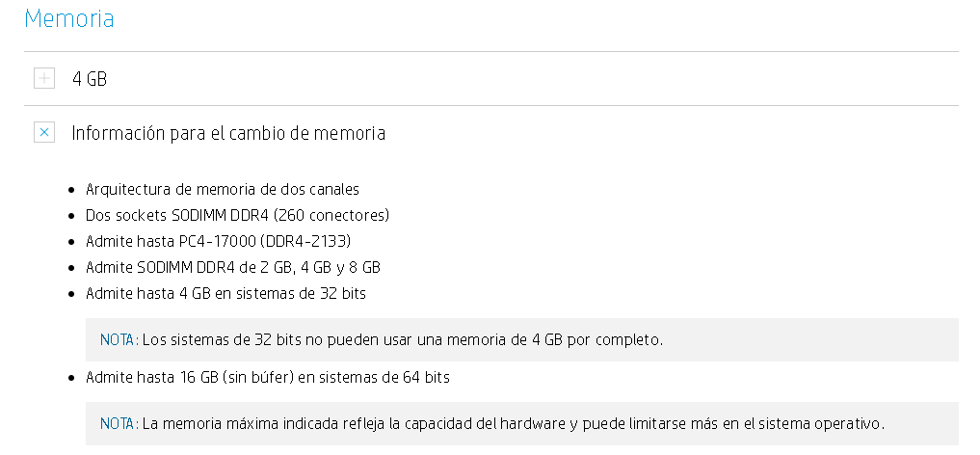Click the 'Admite SODIMM DDR4 de 2 GB' line

(233, 267)
